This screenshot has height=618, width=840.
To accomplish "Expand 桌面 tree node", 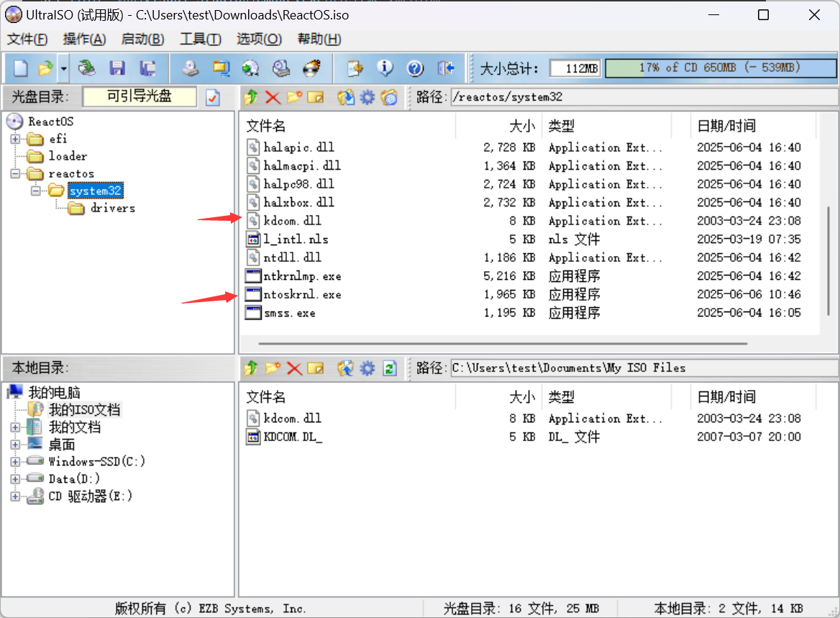I will (15, 445).
